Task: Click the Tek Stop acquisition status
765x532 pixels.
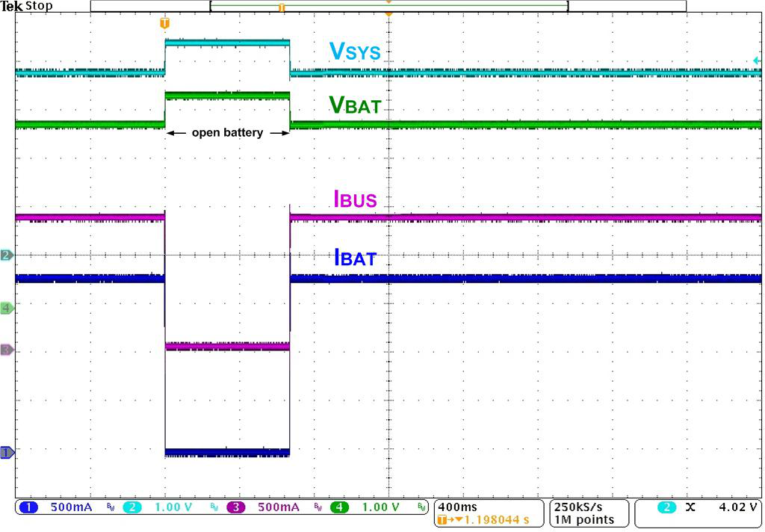Action: click(27, 6)
